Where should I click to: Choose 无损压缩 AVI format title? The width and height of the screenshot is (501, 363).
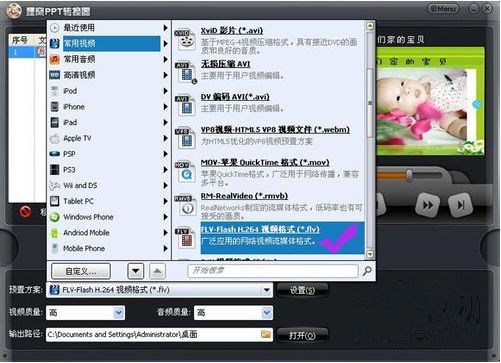pyautogui.click(x=225, y=64)
